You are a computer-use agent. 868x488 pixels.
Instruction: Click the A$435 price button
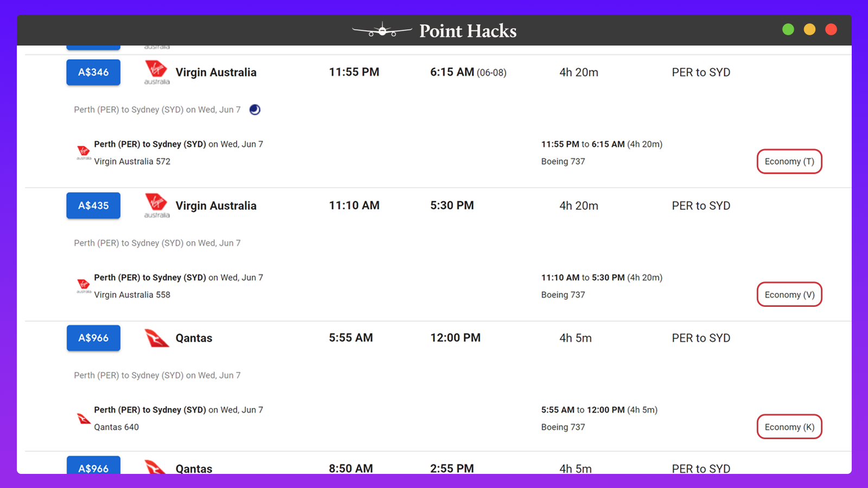93,206
